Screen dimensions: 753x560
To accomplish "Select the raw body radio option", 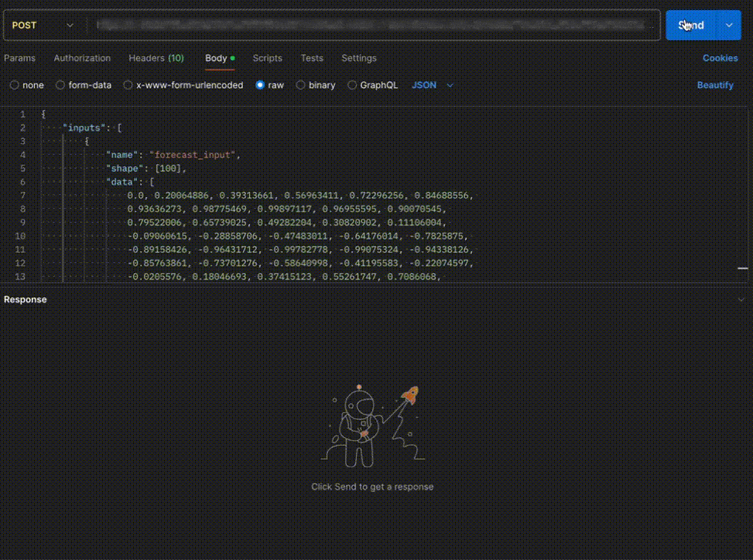I will (260, 85).
